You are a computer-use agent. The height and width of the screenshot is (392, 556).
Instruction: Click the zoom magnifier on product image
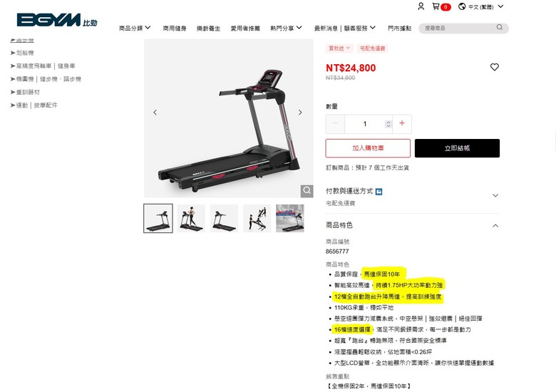coord(307,191)
